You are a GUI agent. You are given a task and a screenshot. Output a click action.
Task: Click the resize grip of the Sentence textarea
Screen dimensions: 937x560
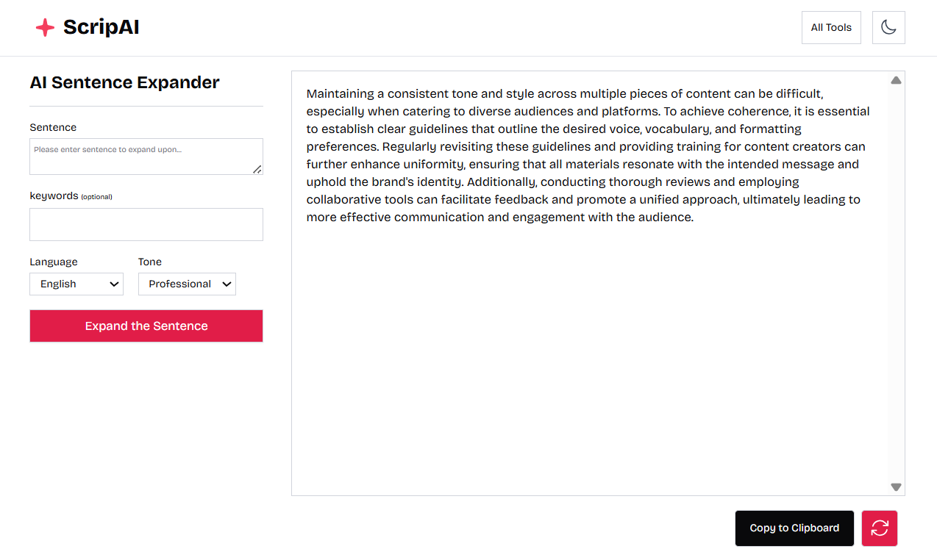(257, 169)
